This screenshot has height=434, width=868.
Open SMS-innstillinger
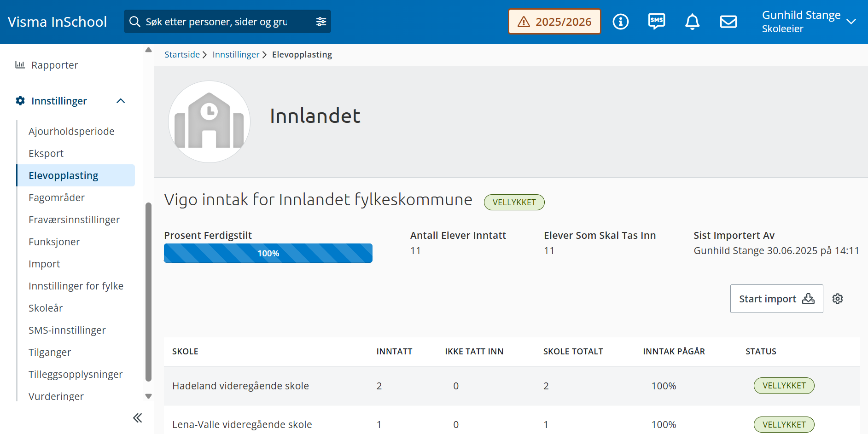click(x=67, y=330)
